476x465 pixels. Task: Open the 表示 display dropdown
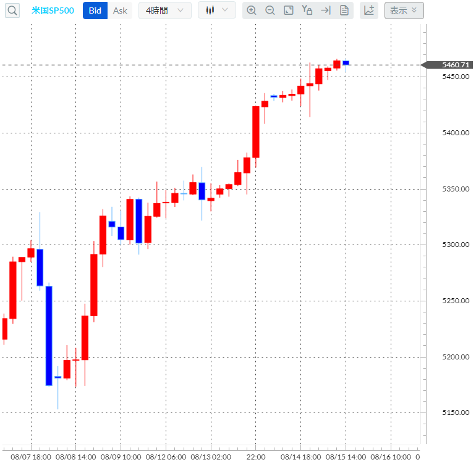[404, 10]
